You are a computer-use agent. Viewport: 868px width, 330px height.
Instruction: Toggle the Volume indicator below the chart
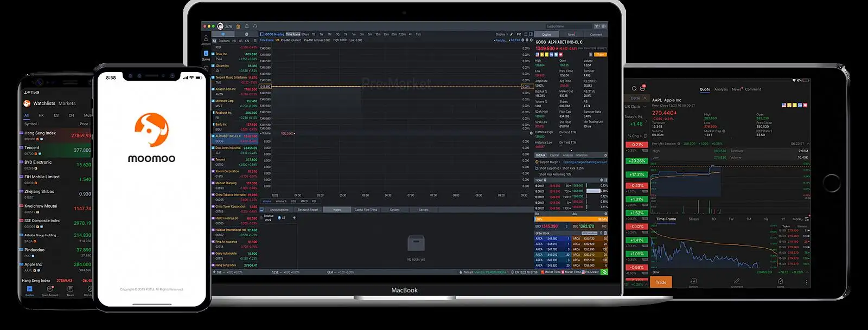click(x=267, y=201)
